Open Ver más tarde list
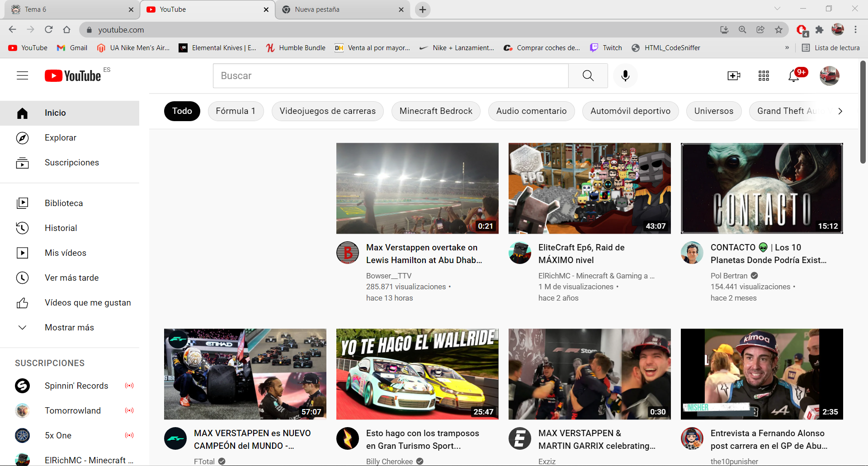868x466 pixels. click(70, 278)
